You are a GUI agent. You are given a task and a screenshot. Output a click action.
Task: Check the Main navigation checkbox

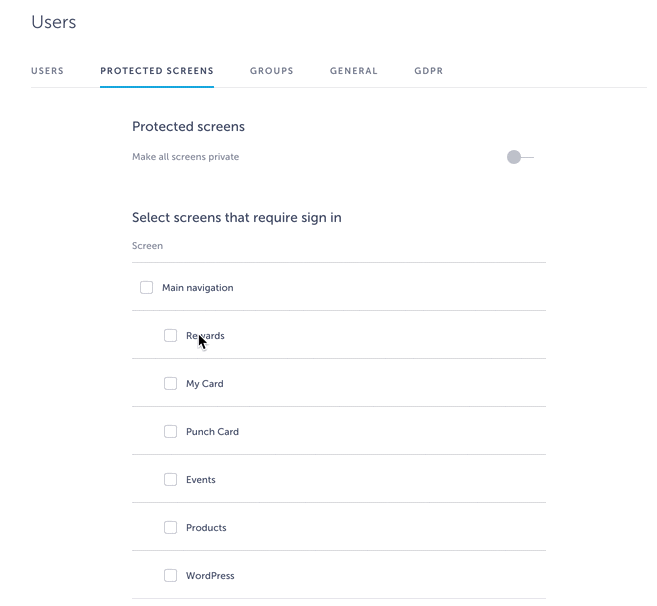pos(147,288)
